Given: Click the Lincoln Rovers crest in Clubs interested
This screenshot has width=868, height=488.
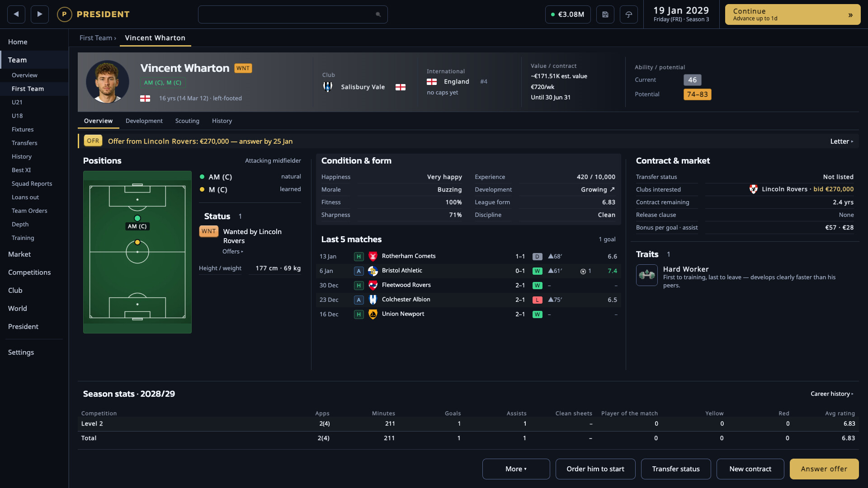Looking at the screenshot, I should [753, 189].
